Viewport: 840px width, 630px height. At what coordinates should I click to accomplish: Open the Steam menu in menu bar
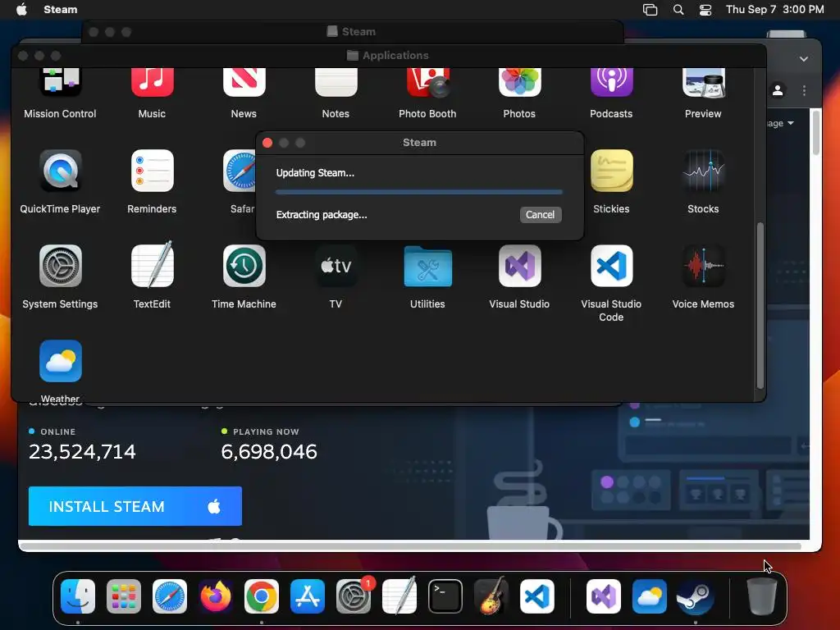(x=60, y=9)
